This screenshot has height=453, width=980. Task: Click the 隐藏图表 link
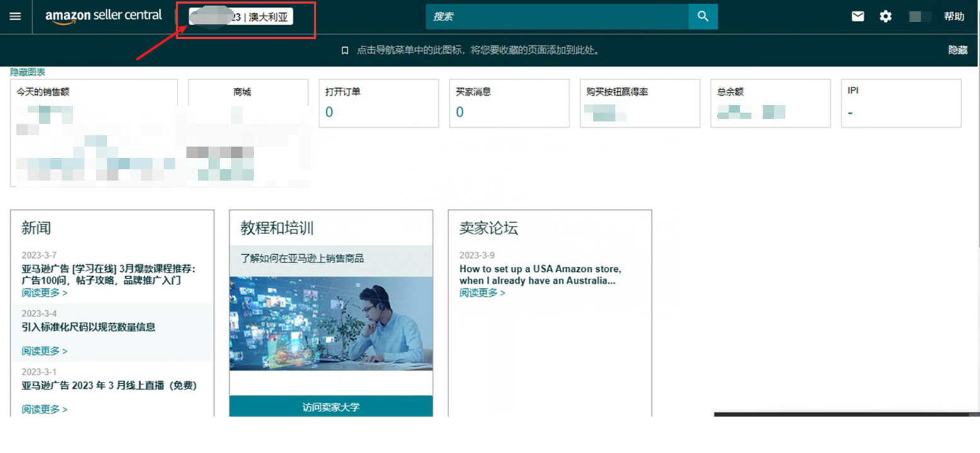28,72
